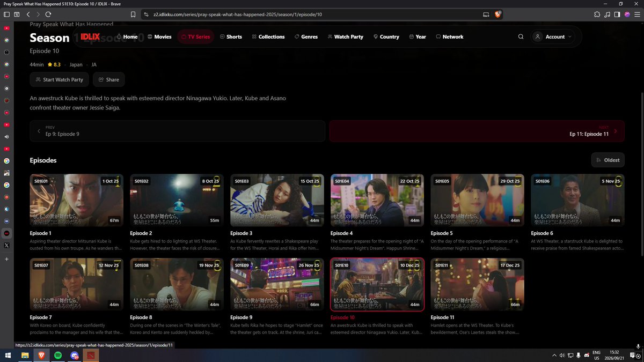This screenshot has width=644, height=362.
Task: Open the Country menu
Action: [385, 37]
